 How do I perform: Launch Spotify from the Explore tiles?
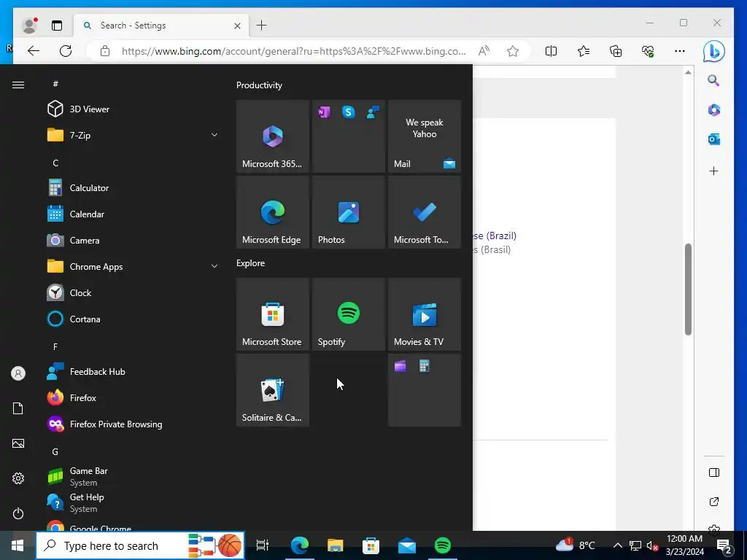pos(348,314)
